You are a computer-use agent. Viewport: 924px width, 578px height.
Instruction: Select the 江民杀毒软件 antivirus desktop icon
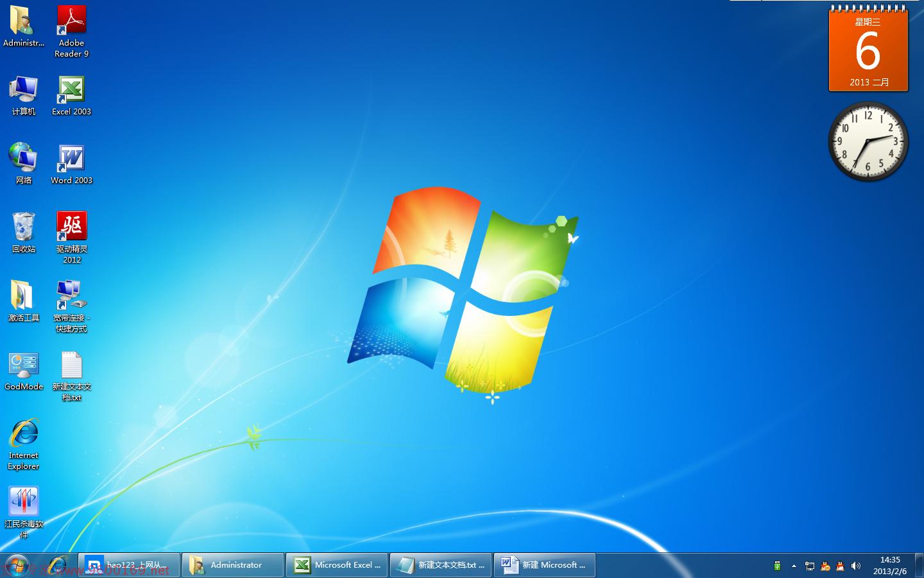23,512
